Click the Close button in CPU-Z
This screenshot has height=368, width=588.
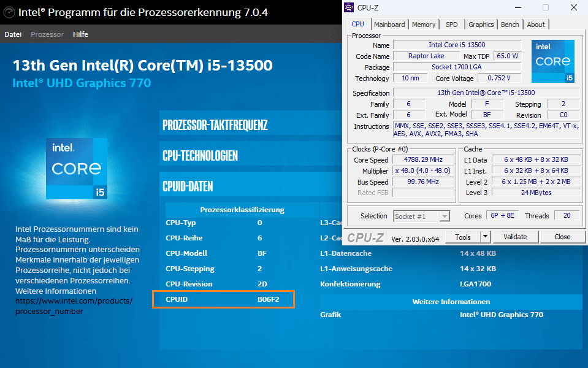(x=562, y=237)
